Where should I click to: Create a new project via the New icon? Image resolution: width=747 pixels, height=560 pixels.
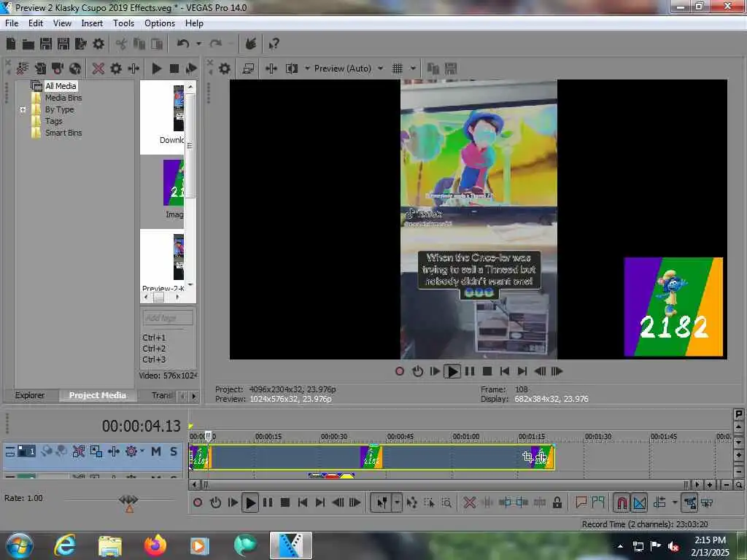10,44
